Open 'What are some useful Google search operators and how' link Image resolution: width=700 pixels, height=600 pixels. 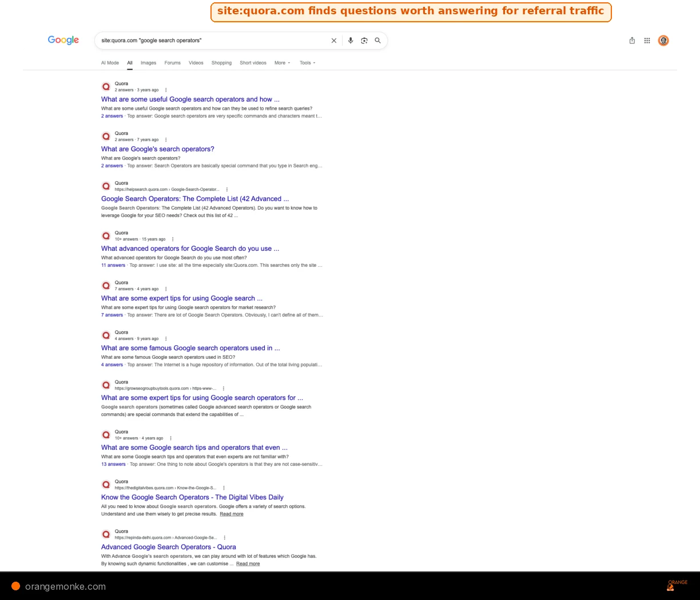pos(190,99)
